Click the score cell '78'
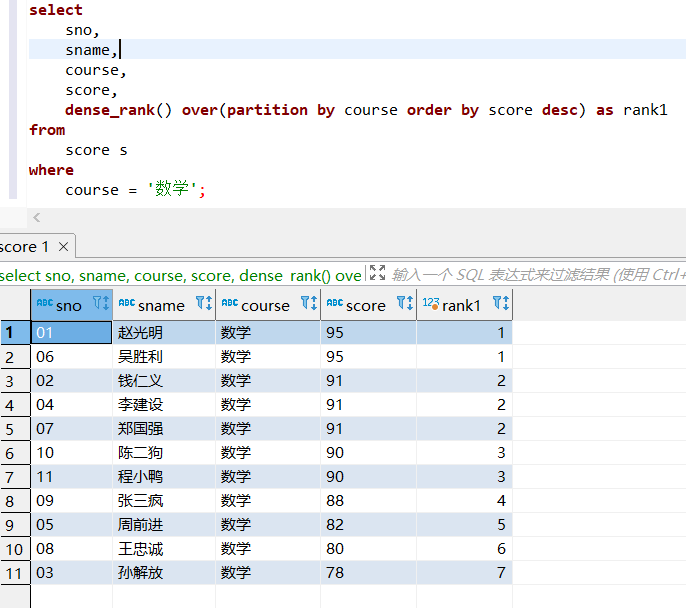Image resolution: width=686 pixels, height=608 pixels. (x=368, y=573)
